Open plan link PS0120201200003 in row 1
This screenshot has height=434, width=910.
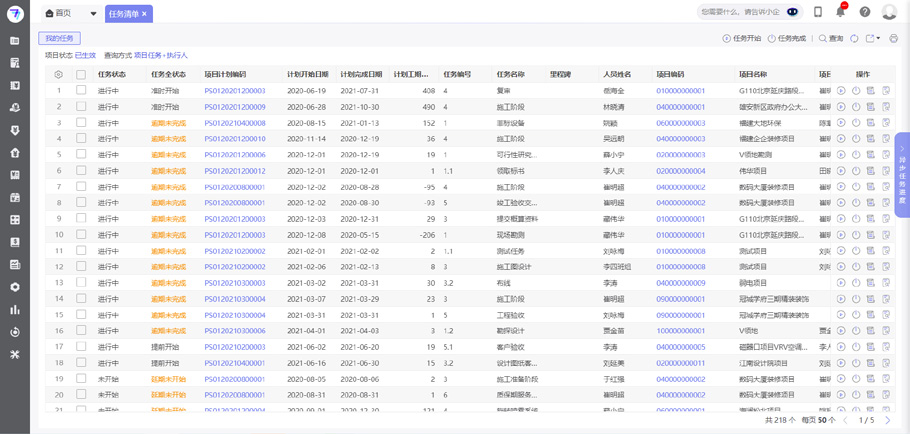235,91
